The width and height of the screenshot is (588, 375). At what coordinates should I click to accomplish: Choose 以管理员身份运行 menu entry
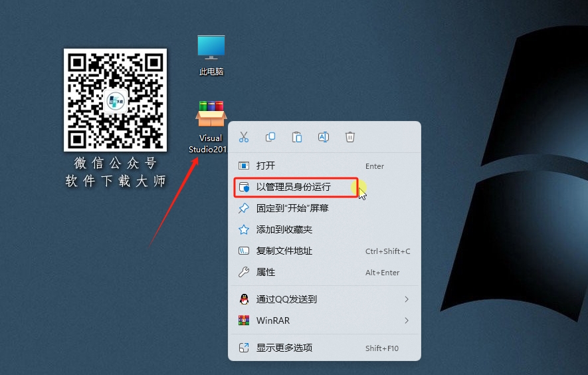pos(324,187)
